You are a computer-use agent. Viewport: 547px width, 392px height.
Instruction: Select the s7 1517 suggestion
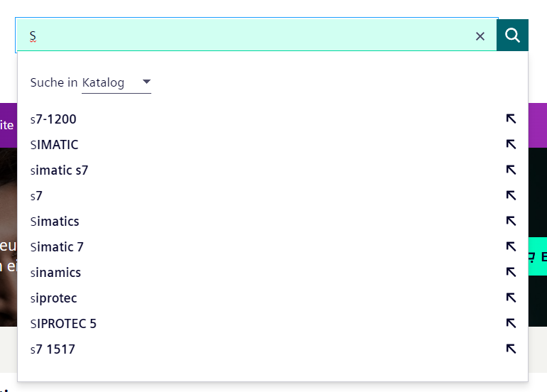[53, 349]
